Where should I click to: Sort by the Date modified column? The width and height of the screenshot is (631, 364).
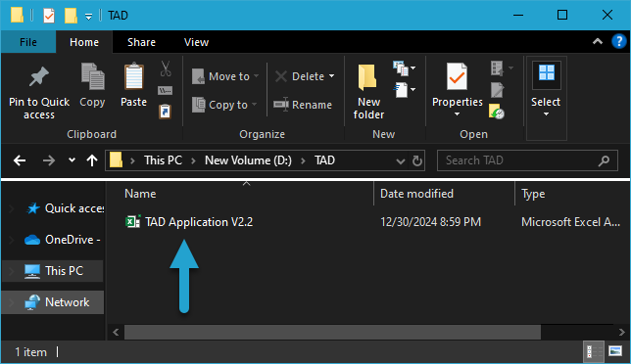[416, 194]
